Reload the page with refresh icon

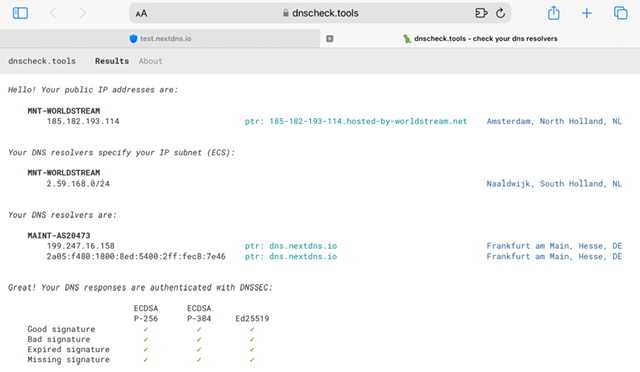(x=500, y=13)
